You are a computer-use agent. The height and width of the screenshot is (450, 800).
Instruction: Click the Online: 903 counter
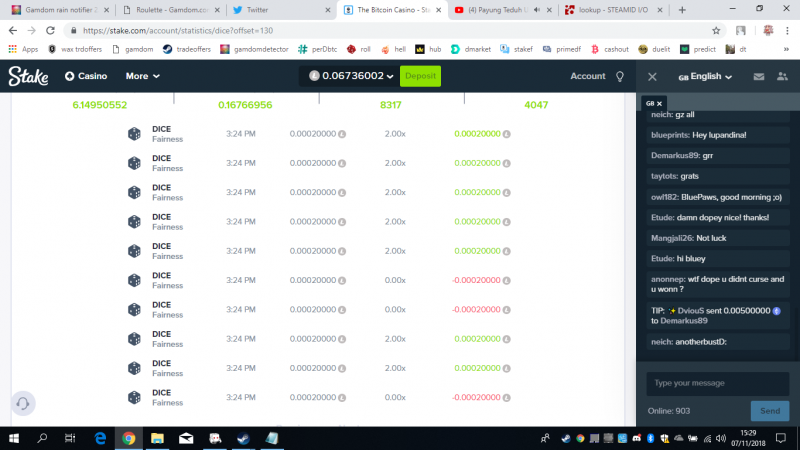(x=668, y=411)
